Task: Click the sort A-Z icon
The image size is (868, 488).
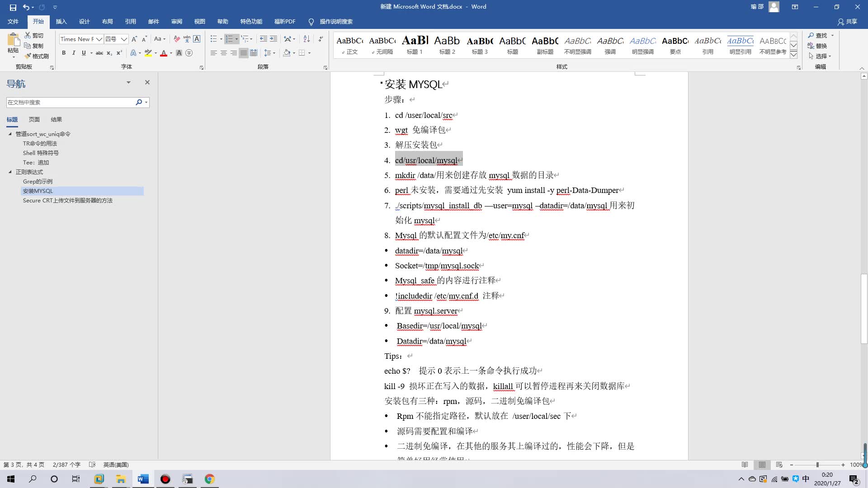Action: 307,39
